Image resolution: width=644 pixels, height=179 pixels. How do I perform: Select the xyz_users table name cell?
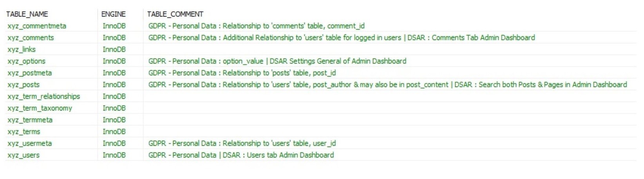point(24,155)
